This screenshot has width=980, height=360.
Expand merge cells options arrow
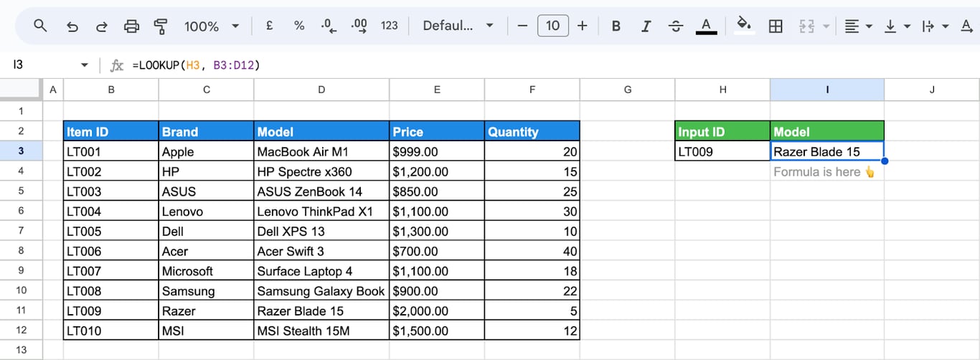[x=825, y=27]
